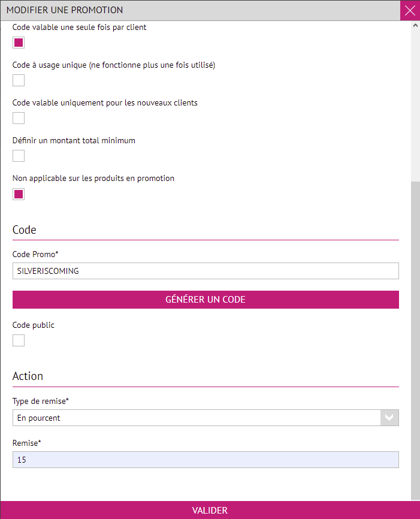Click the 'Code public' label text

tap(34, 325)
